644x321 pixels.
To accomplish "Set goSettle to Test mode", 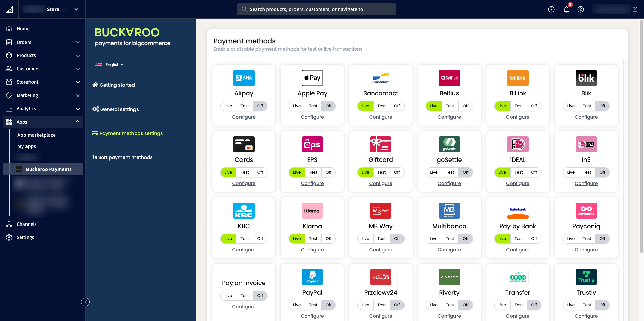I will click(450, 172).
